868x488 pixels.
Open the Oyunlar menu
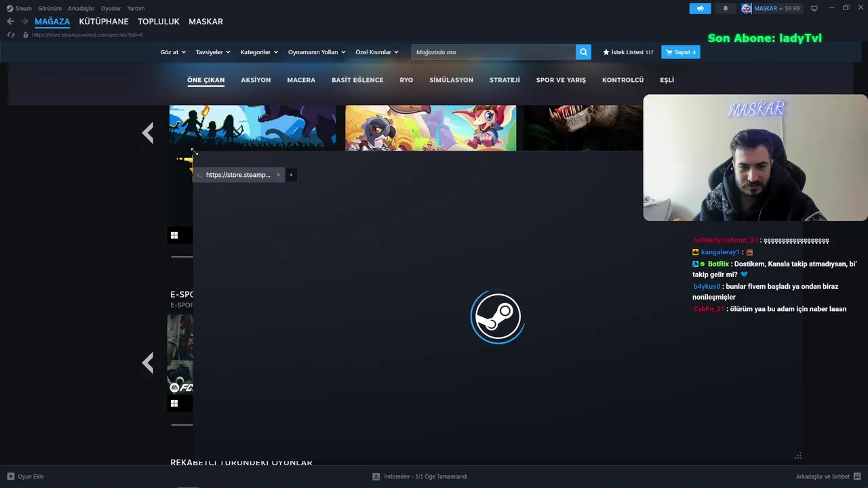click(111, 8)
